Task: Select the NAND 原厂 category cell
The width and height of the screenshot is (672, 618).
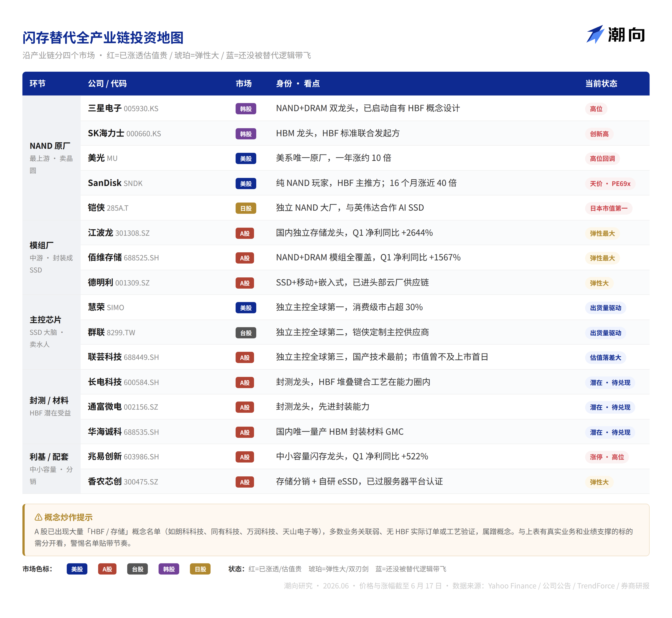Action: [52, 158]
